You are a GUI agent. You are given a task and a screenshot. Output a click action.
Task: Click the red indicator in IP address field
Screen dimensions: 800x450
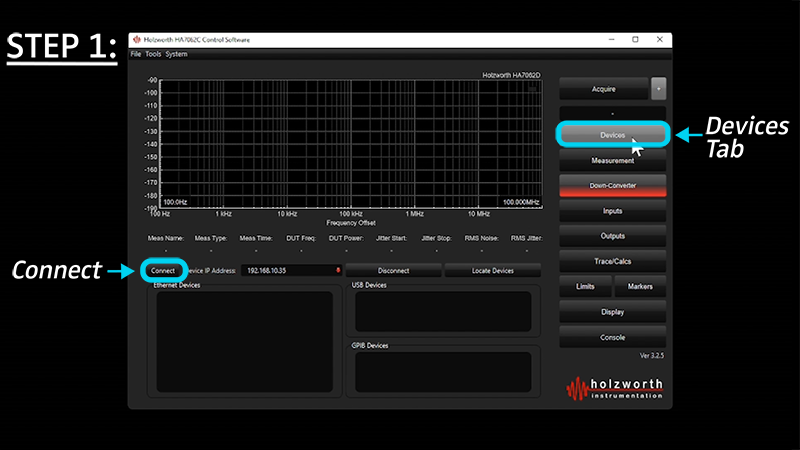338,270
